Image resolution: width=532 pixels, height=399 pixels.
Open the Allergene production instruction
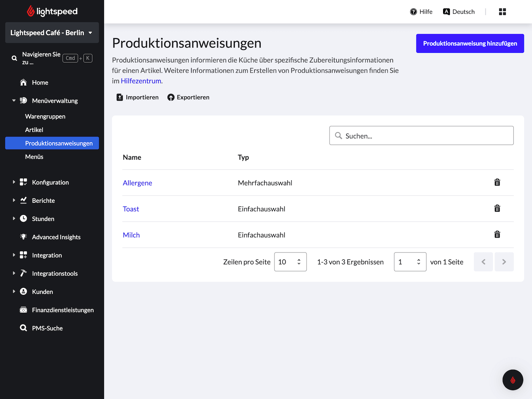138,183
